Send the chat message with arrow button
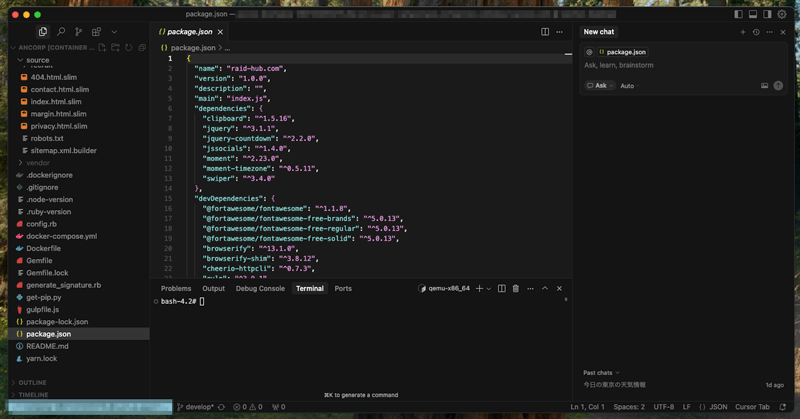This screenshot has width=800, height=419. (x=778, y=86)
